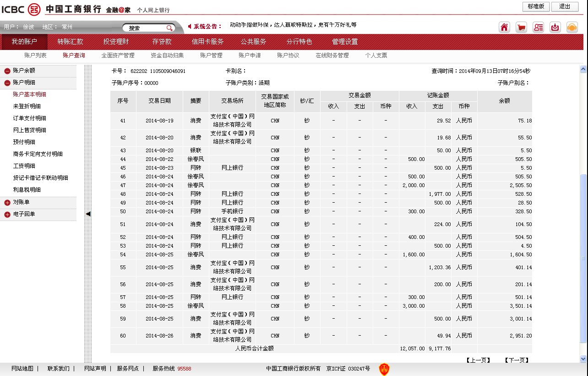Switch to the 账户申请 submenu tab
Viewport: 588px width, 376px height.
click(250, 55)
